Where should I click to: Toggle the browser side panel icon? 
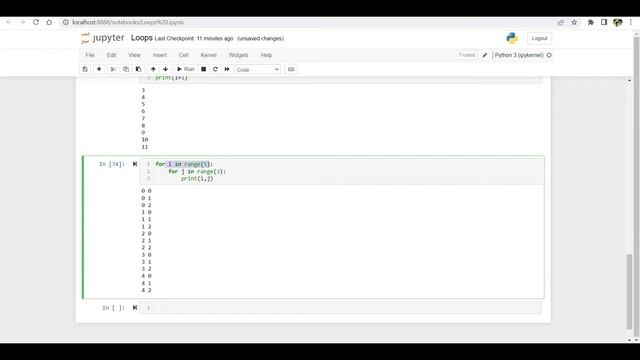(x=604, y=22)
